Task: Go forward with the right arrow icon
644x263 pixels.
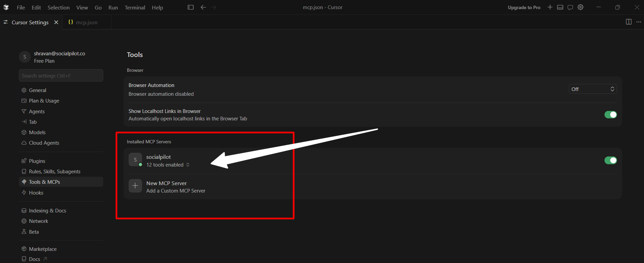Action: pos(214,7)
